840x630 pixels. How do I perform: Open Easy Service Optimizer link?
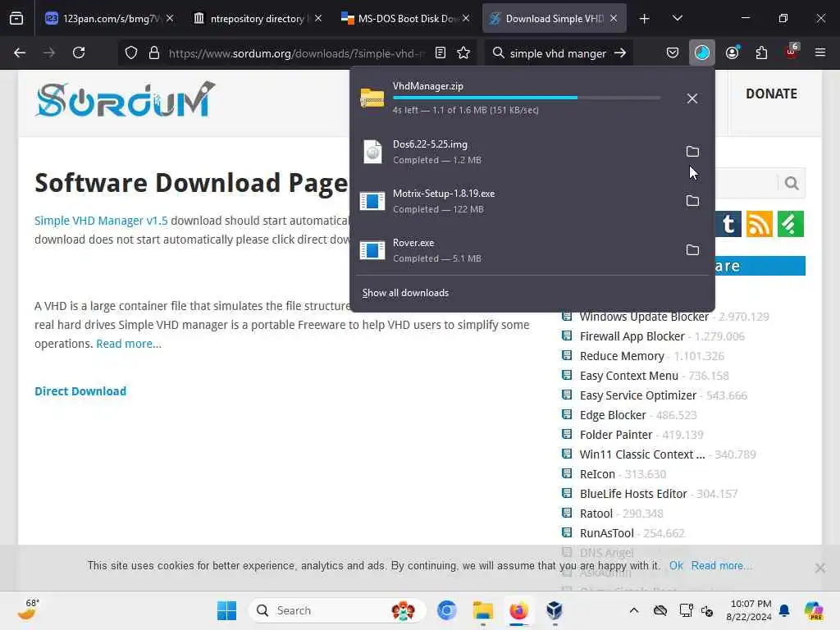[638, 395]
